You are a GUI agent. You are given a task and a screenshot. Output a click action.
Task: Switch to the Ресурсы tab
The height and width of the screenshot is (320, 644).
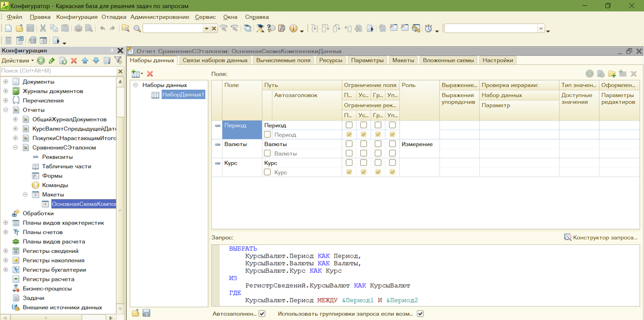coord(331,60)
